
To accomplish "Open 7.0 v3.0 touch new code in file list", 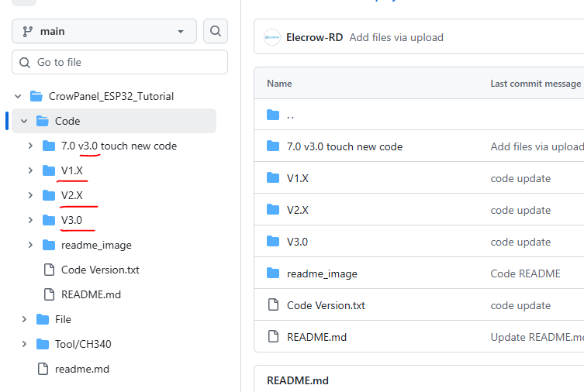I will click(344, 146).
